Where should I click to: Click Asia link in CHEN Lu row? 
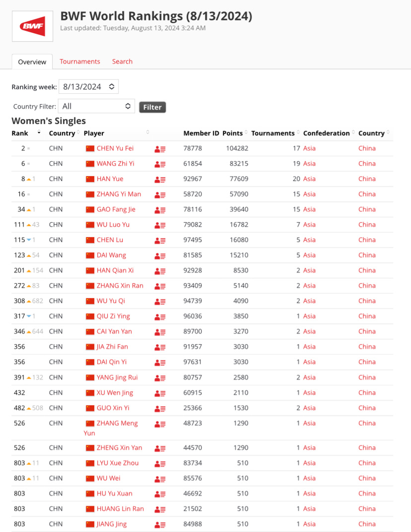point(309,240)
